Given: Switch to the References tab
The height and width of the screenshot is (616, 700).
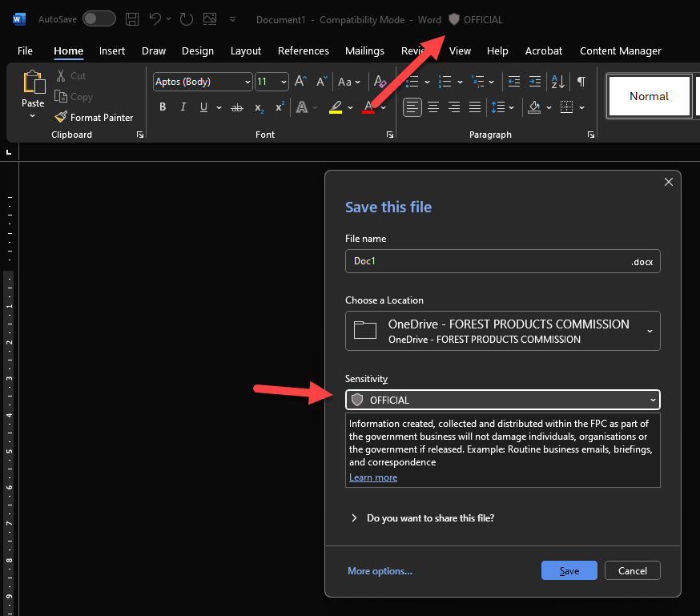Looking at the screenshot, I should tap(303, 51).
